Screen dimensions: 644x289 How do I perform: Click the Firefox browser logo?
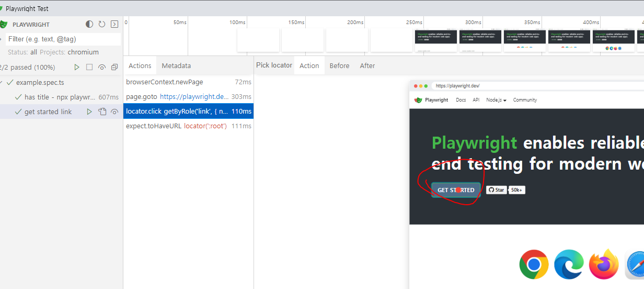tap(604, 264)
